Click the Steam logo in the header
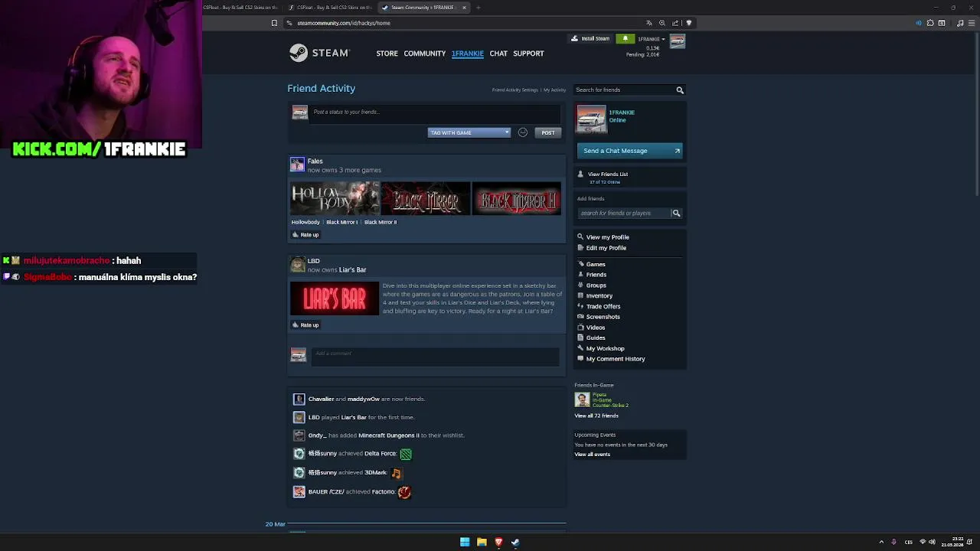Viewport: 980px width, 551px height. point(319,53)
